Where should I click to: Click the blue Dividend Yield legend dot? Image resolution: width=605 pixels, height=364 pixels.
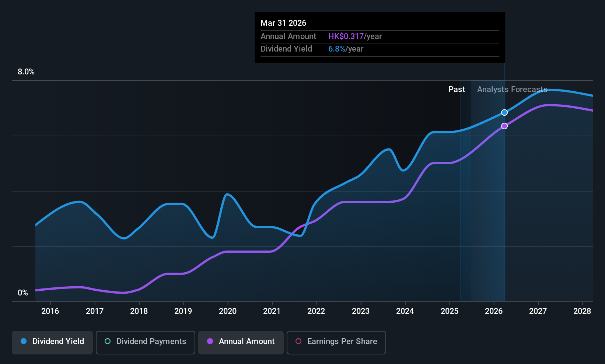24,342
